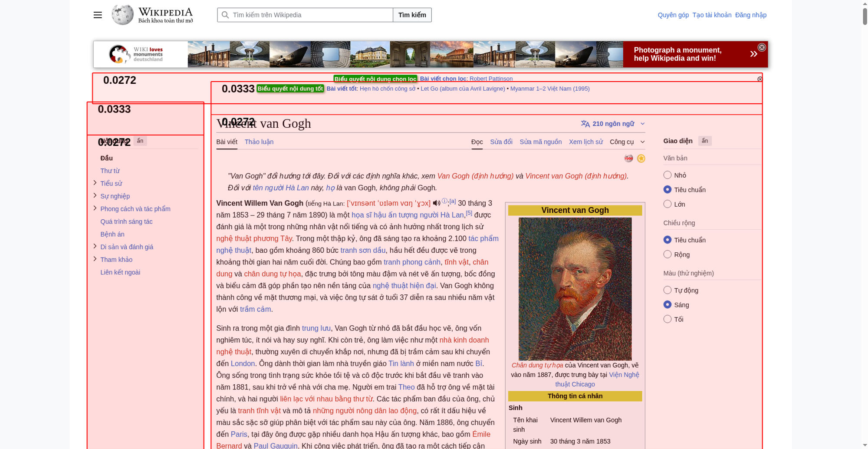Image resolution: width=868 pixels, height=449 pixels.
Task: Jump to Thư từ in contents
Action: click(x=110, y=171)
